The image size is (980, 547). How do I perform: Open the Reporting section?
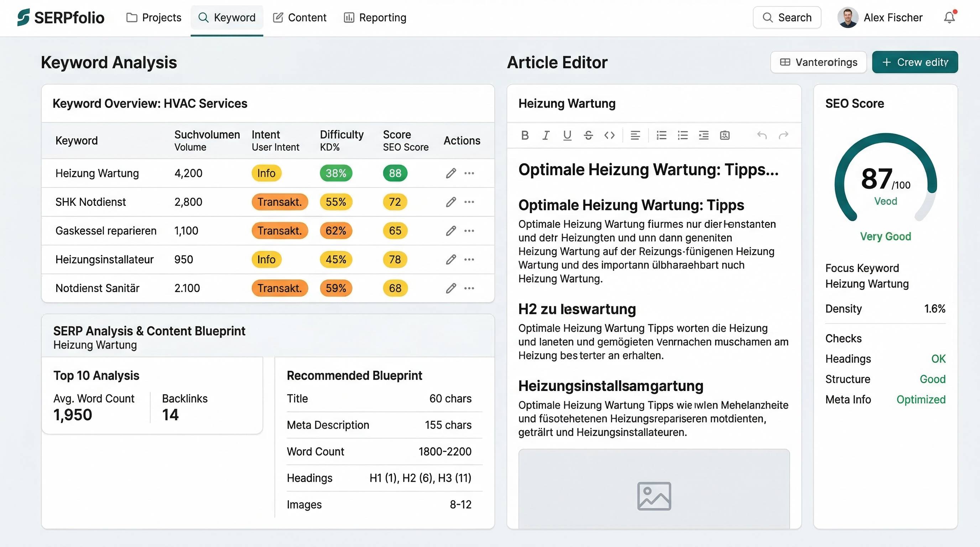coord(374,17)
